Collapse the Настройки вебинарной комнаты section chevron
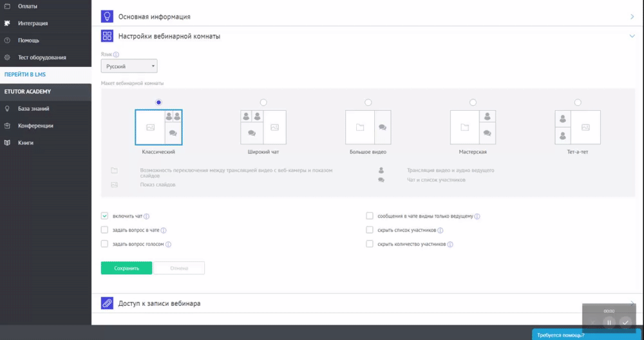644x340 pixels. click(x=632, y=36)
